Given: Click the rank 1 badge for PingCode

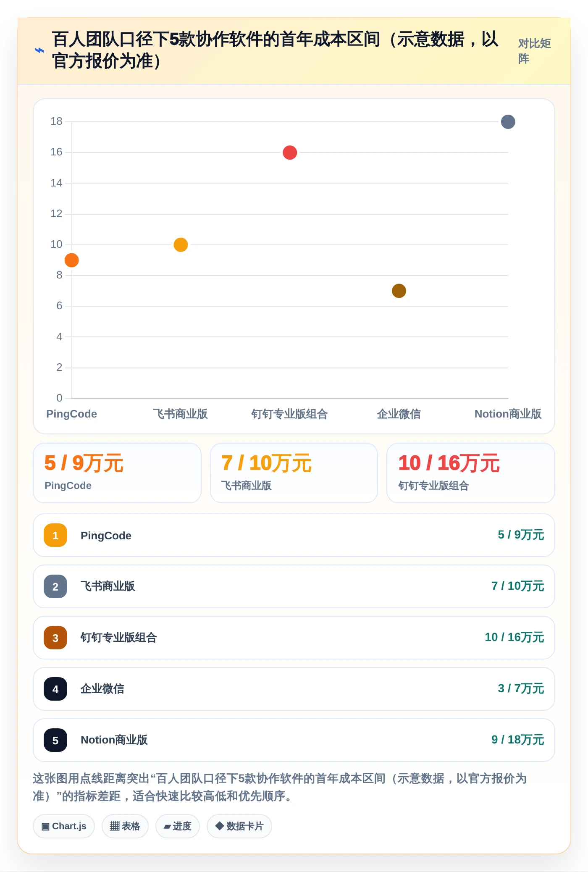Looking at the screenshot, I should tap(55, 535).
